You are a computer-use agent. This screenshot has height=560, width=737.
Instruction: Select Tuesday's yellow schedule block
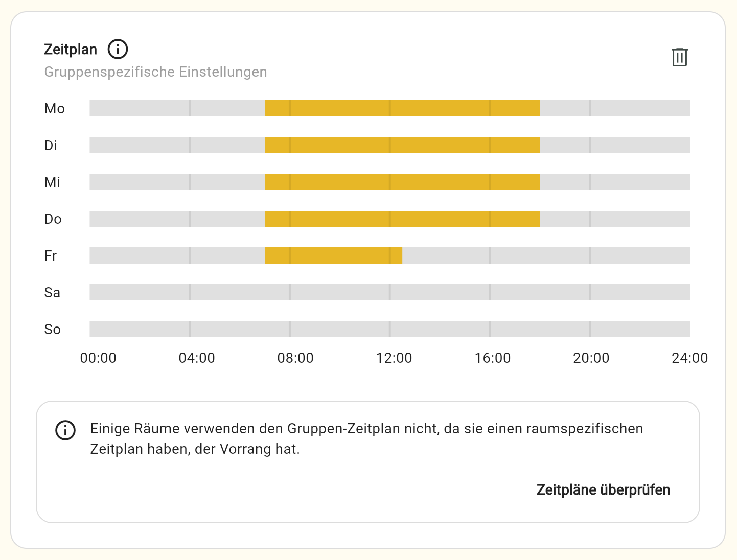[402, 145]
